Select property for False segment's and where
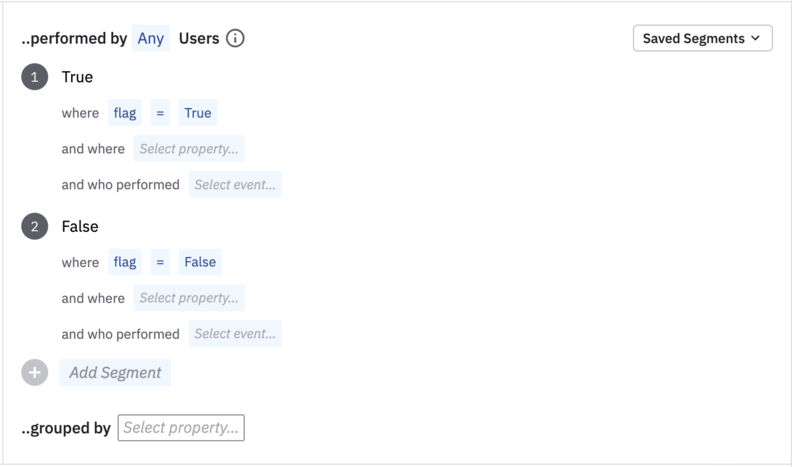Viewport: 792px width, 467px height. pos(189,298)
